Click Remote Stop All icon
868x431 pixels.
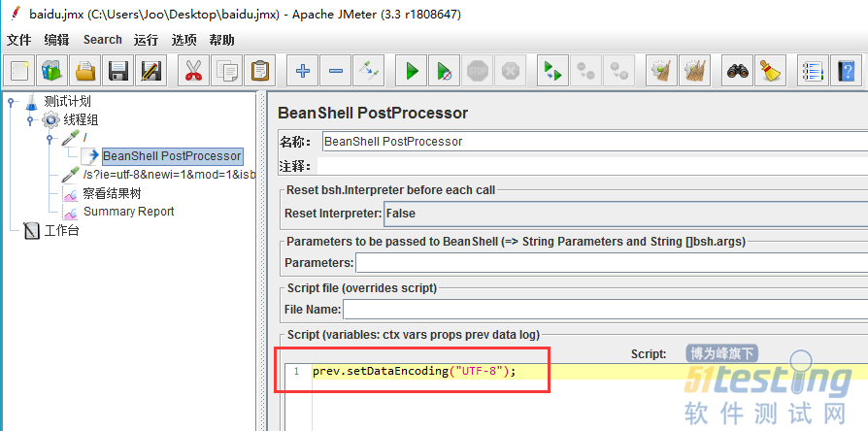585,71
